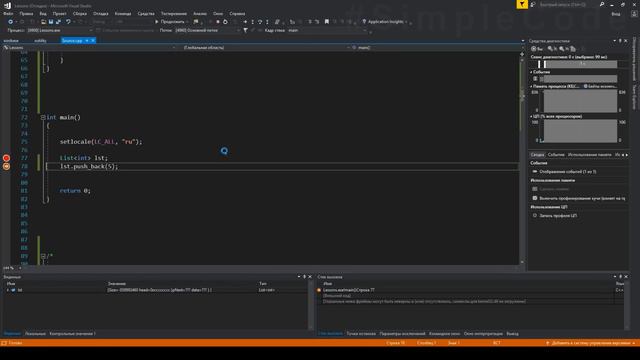This screenshot has width=640, height=360.
Task: Click the Save All icon
Action: click(x=58, y=22)
